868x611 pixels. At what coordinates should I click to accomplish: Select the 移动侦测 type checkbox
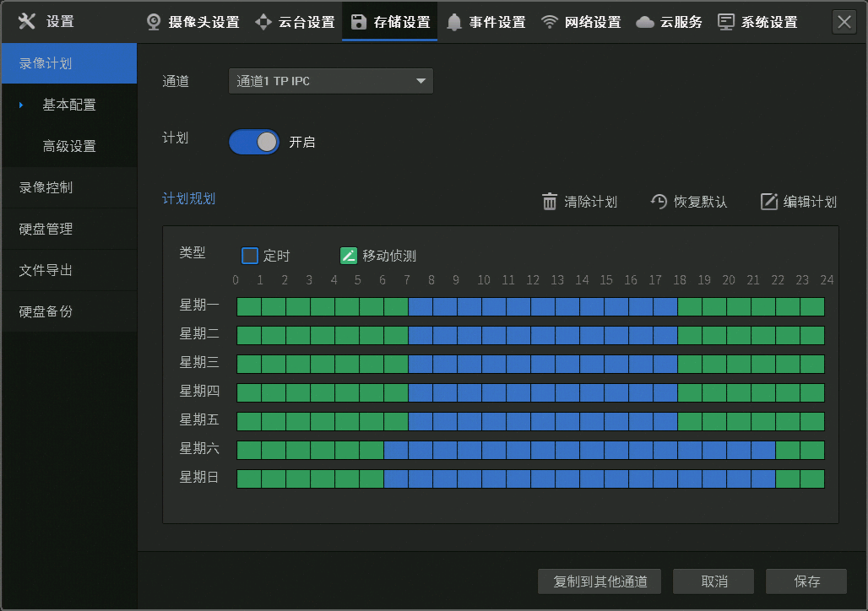349,256
